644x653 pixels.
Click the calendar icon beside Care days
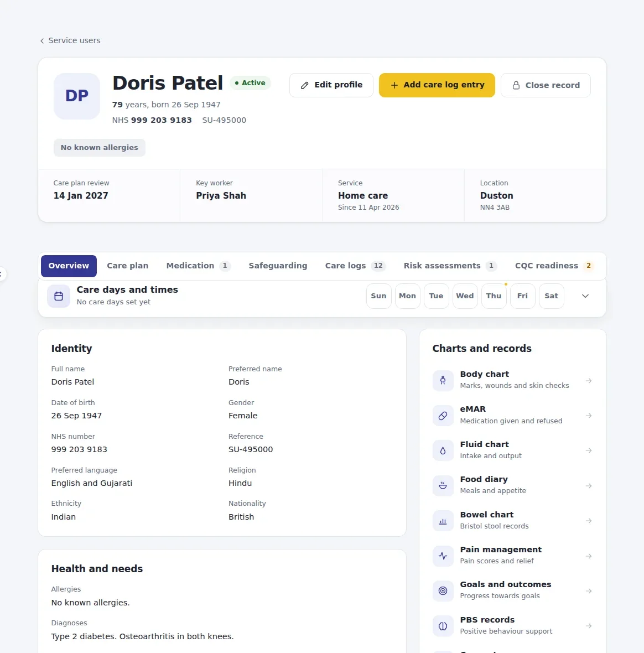click(59, 296)
